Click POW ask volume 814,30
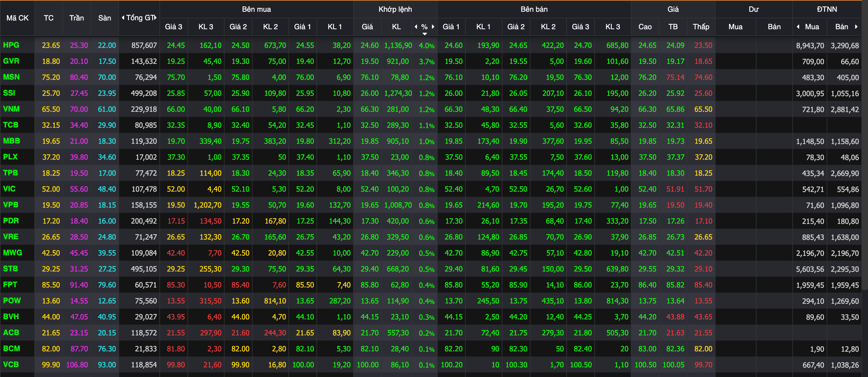The image size is (868, 377). coord(617,301)
